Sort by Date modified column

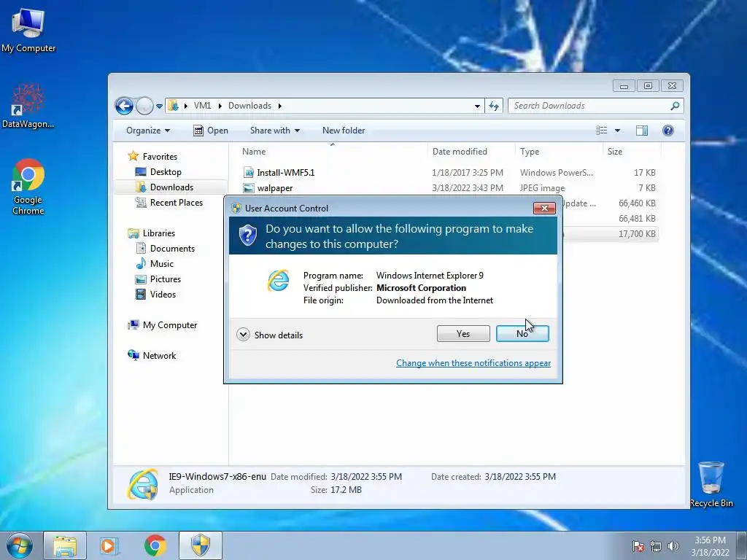[460, 152]
